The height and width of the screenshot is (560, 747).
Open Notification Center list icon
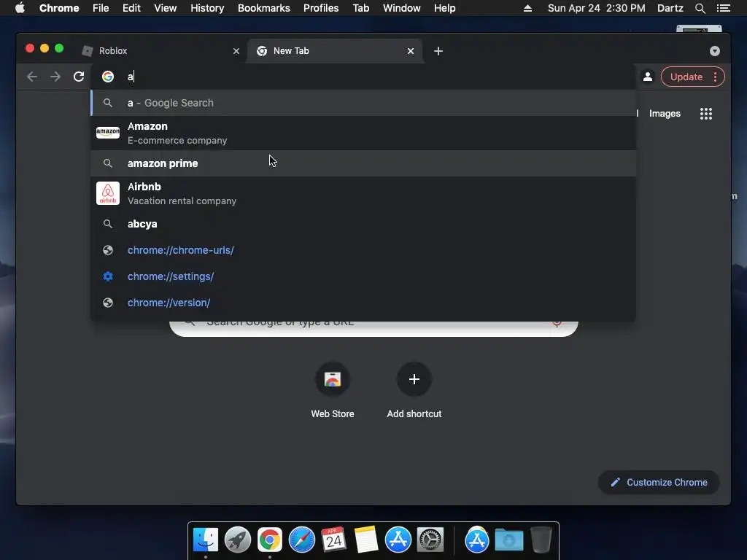[x=724, y=8]
